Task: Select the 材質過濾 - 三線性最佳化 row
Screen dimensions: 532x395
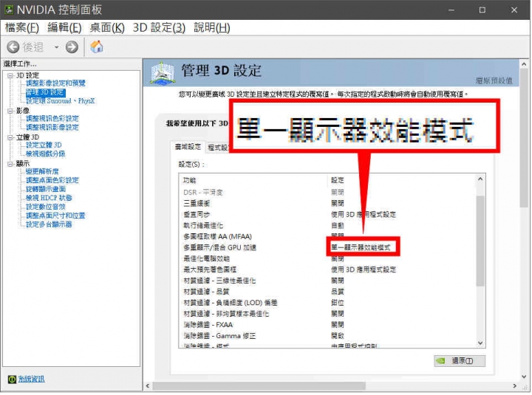Action: point(327,281)
